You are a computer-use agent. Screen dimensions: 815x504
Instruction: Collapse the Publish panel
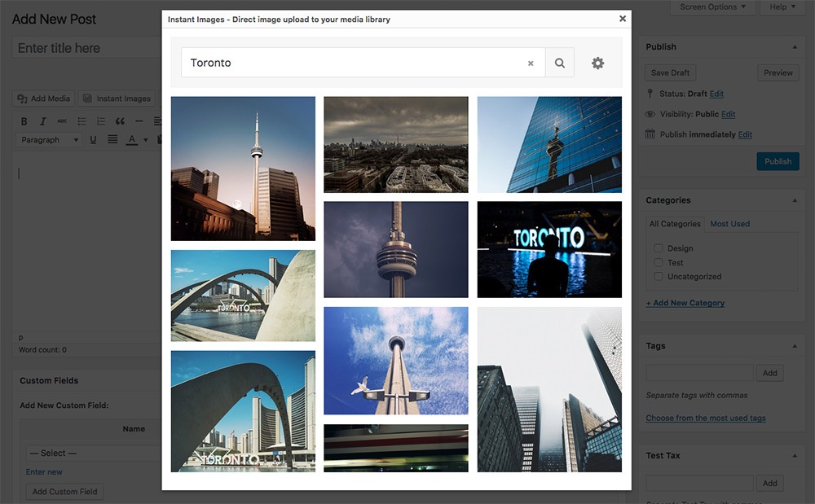point(795,46)
